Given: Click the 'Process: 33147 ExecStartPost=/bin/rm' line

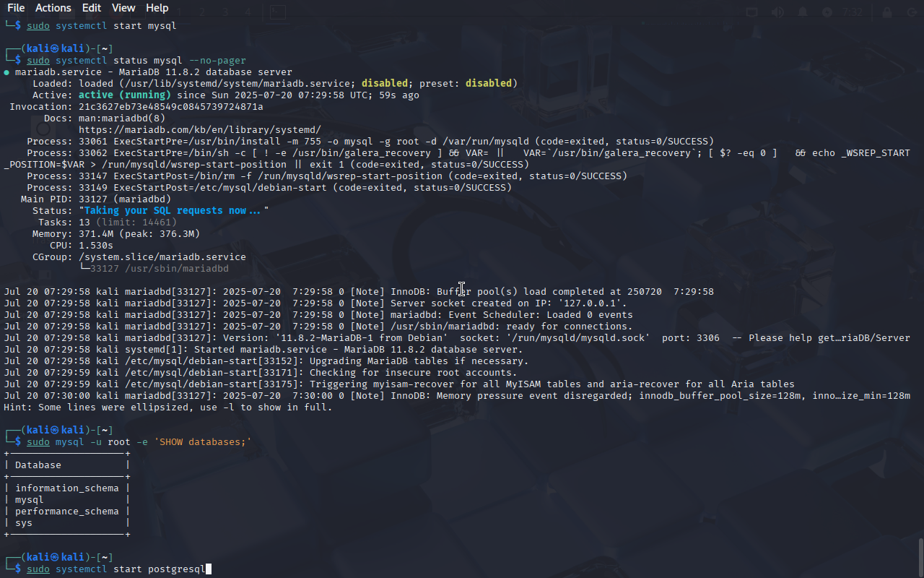Looking at the screenshot, I should click(327, 176).
